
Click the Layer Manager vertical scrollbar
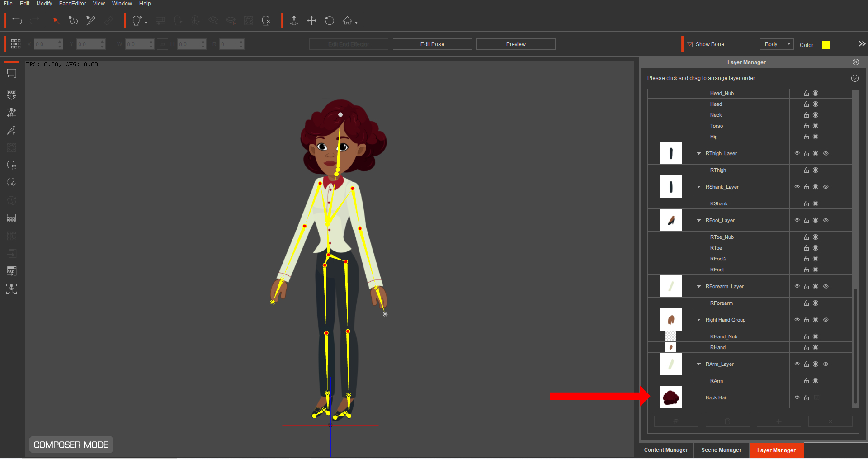pos(855,346)
